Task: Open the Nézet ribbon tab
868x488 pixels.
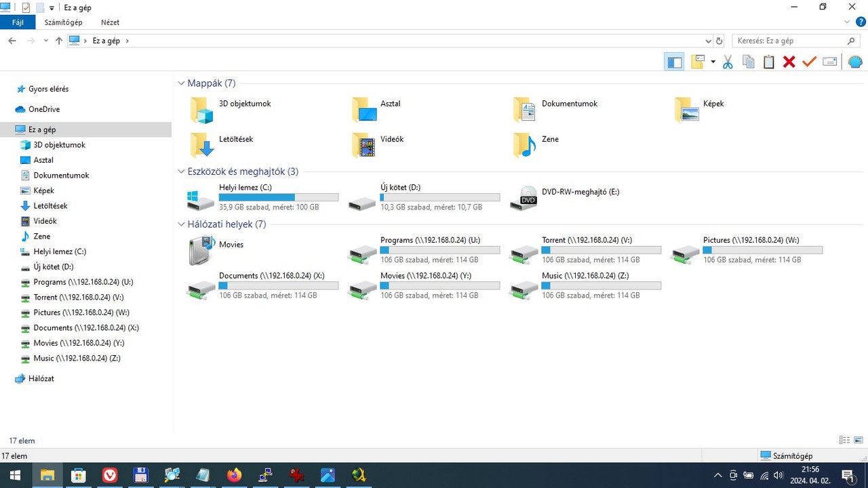Action: [111, 22]
